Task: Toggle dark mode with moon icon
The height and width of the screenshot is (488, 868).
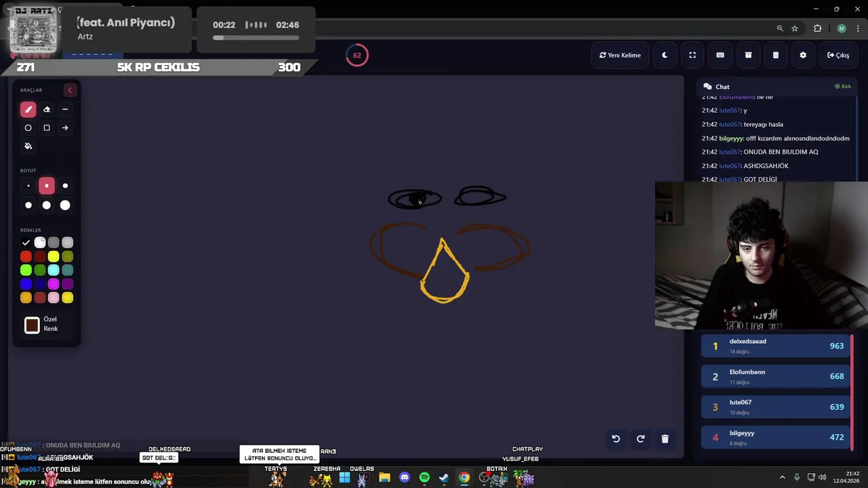Action: click(x=665, y=55)
